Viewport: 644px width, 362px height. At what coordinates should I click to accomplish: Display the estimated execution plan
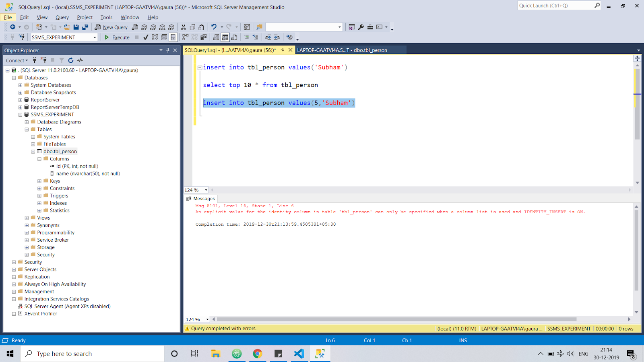pos(154,37)
